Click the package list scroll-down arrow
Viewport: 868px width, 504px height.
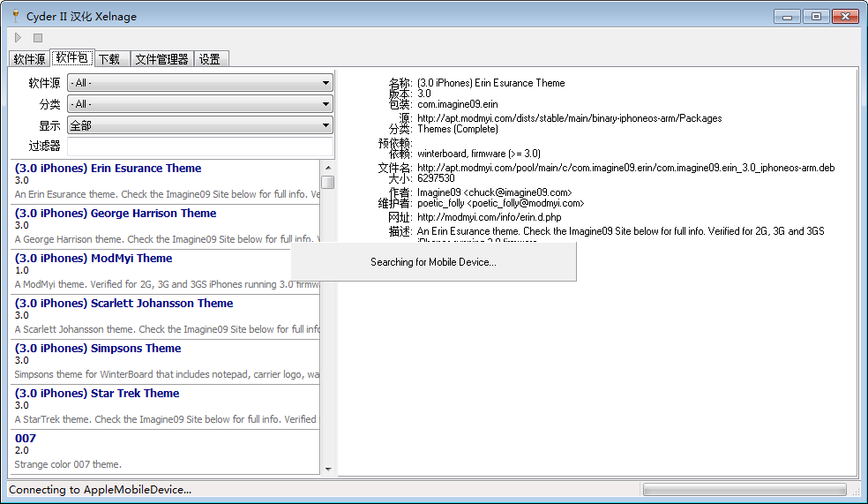pyautogui.click(x=327, y=470)
